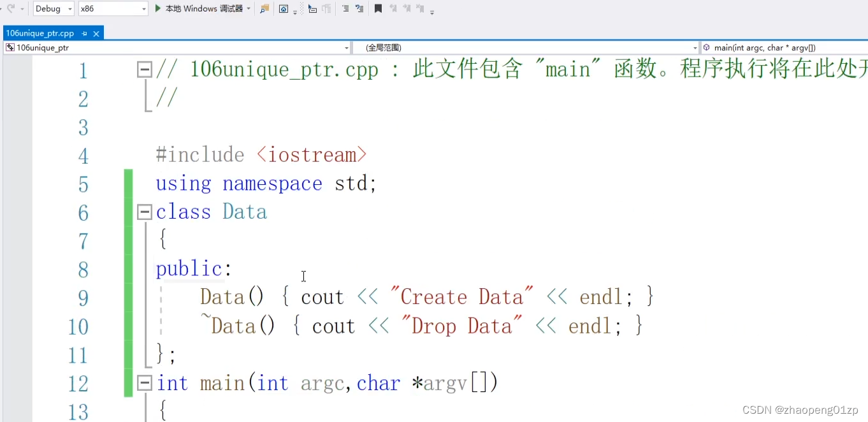Toggle a bookmark with the bookmark icon
The image size is (868, 422).
[x=378, y=8]
